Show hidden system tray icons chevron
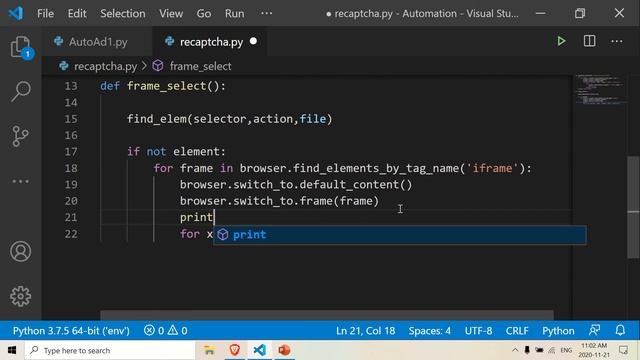Screen dimensions: 640x360 (x=515, y=350)
